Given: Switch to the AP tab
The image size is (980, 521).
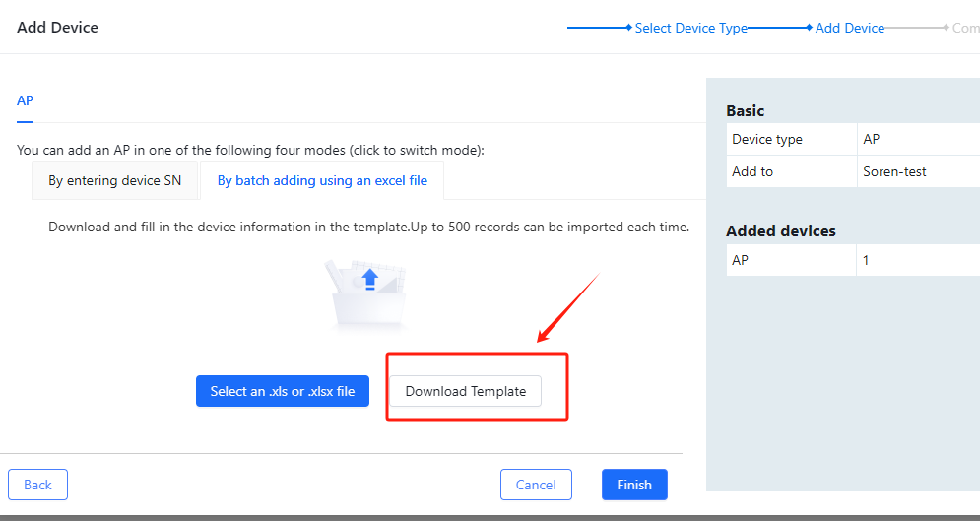Looking at the screenshot, I should pos(26,100).
